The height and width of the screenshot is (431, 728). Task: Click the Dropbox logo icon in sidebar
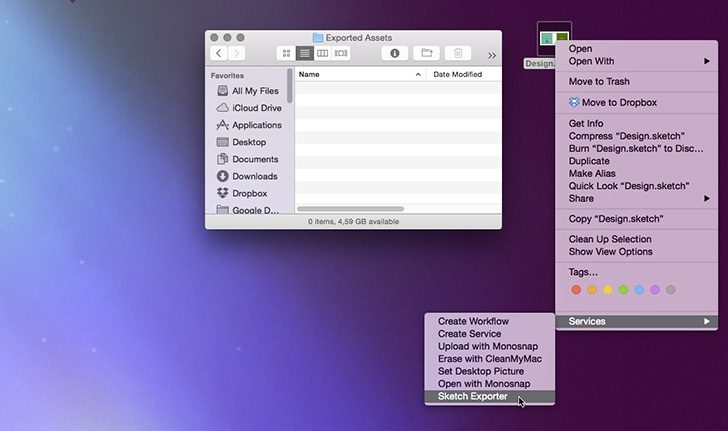[x=222, y=193]
